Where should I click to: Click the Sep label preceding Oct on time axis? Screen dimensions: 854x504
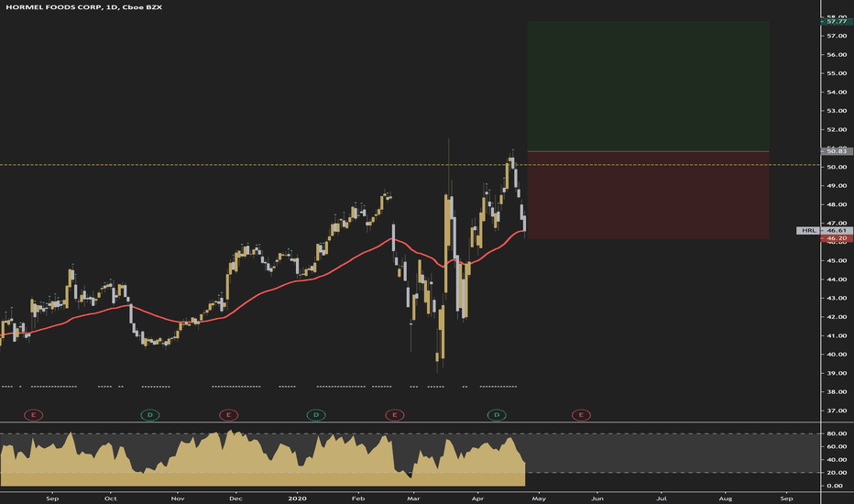tap(52, 499)
